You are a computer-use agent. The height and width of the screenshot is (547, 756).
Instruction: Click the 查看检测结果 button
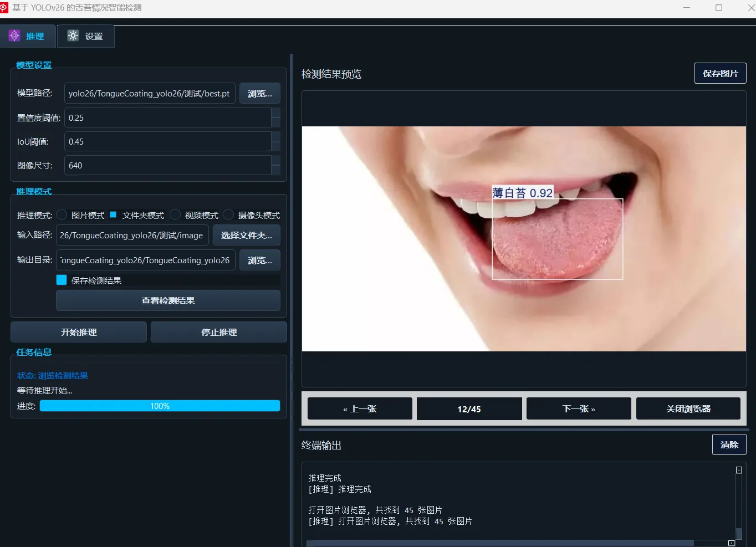click(168, 300)
